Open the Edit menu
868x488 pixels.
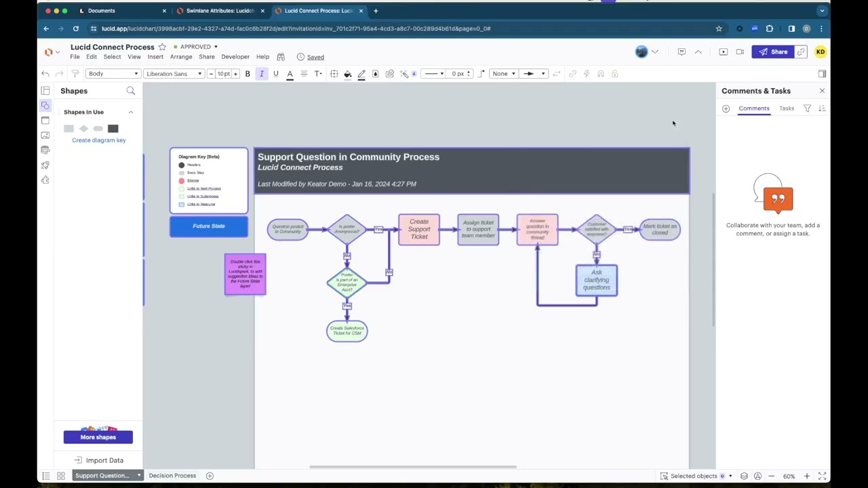[92, 57]
